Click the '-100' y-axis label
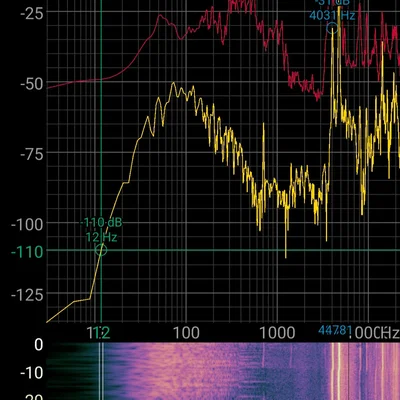 (x=27, y=225)
